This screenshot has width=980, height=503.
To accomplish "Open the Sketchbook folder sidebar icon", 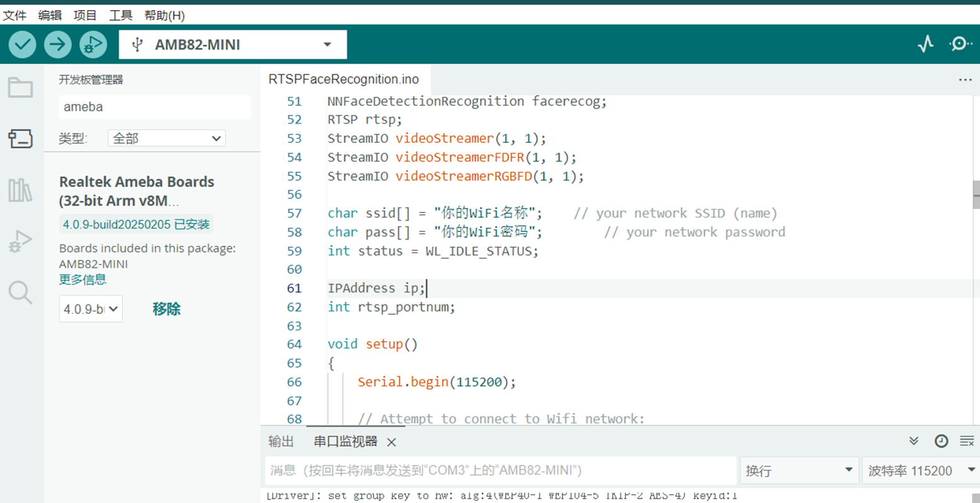I will click(20, 87).
